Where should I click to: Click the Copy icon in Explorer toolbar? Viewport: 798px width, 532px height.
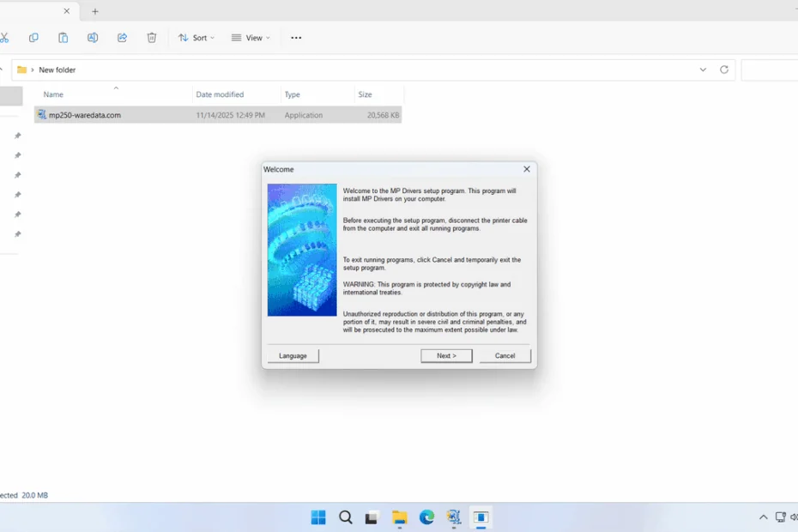pos(33,38)
